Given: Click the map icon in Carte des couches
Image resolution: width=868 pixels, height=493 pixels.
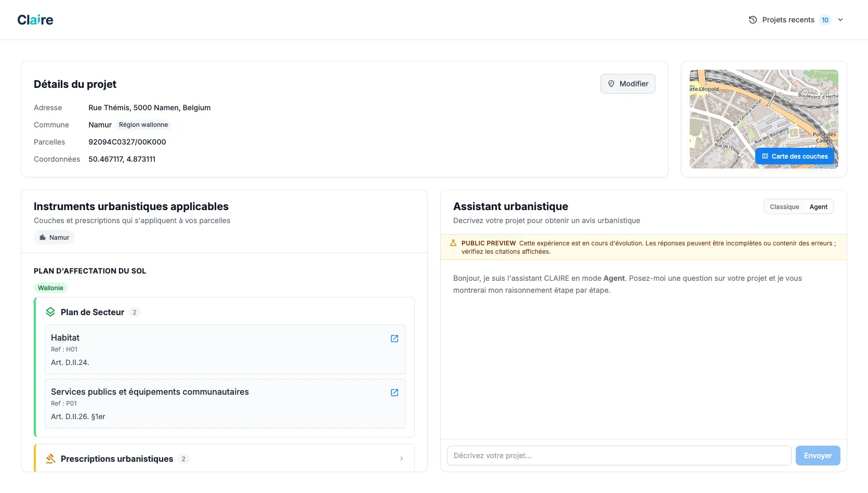Looking at the screenshot, I should click(x=765, y=156).
